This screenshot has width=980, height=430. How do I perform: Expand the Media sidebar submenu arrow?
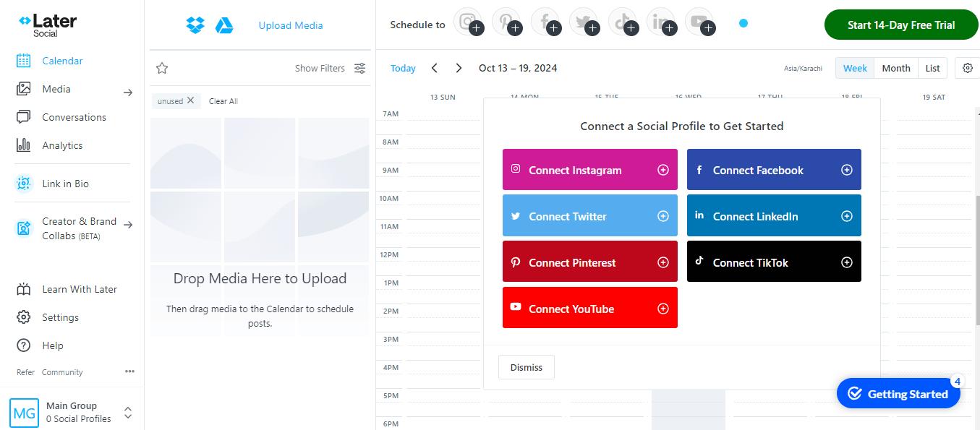click(128, 93)
